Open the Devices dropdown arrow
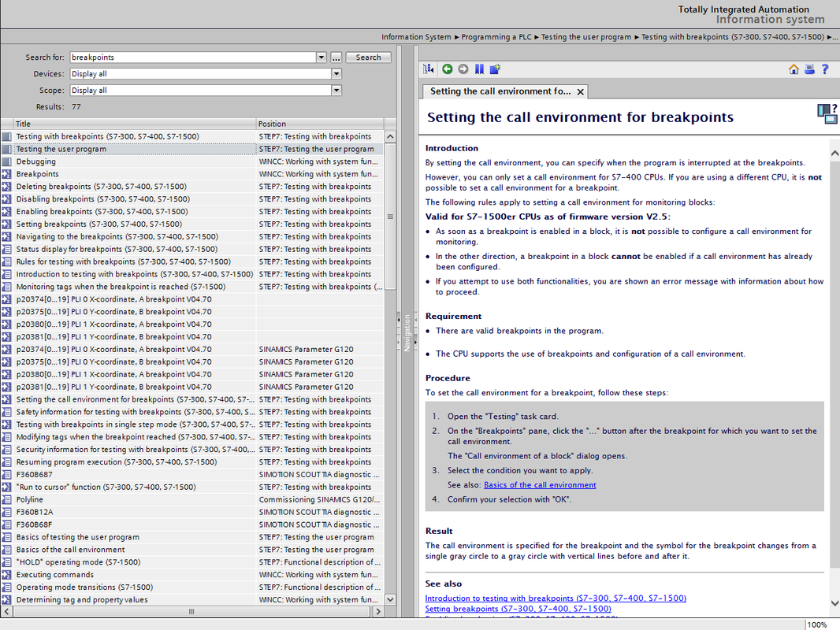840x630 pixels. [x=336, y=74]
